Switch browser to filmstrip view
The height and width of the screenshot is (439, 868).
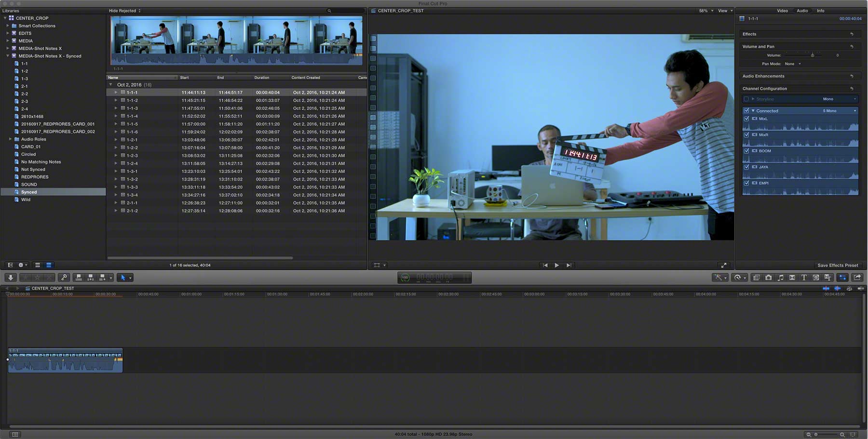(38, 265)
